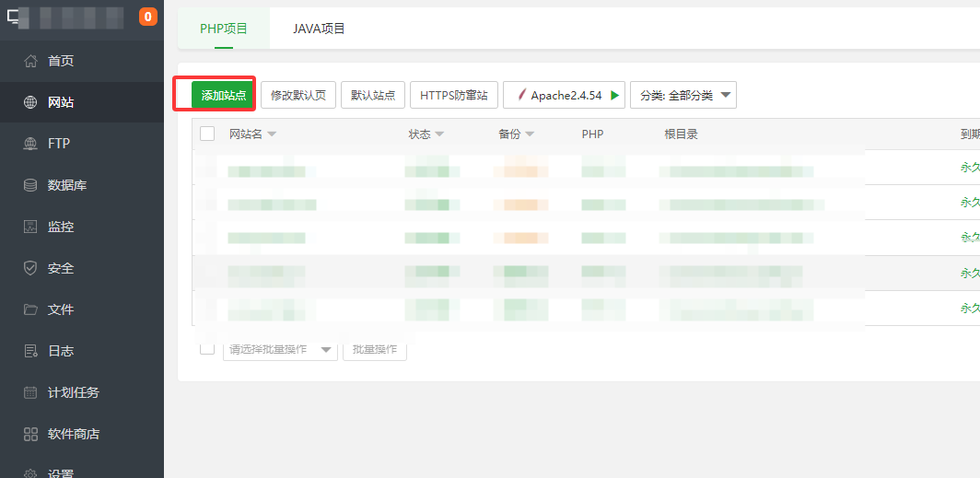This screenshot has width=980, height=478.
Task: Open the 请选择批量操作 dropdown
Action: coord(280,349)
